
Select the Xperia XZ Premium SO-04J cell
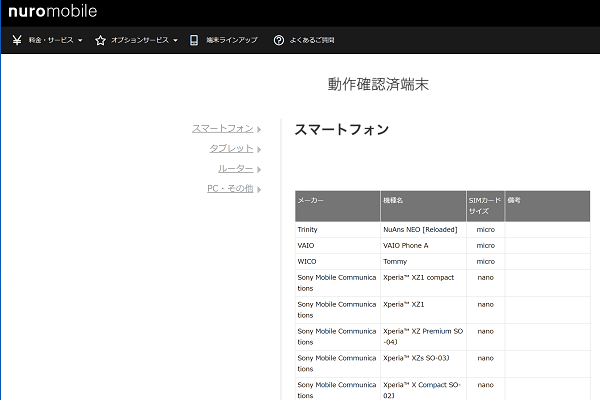tap(423, 337)
